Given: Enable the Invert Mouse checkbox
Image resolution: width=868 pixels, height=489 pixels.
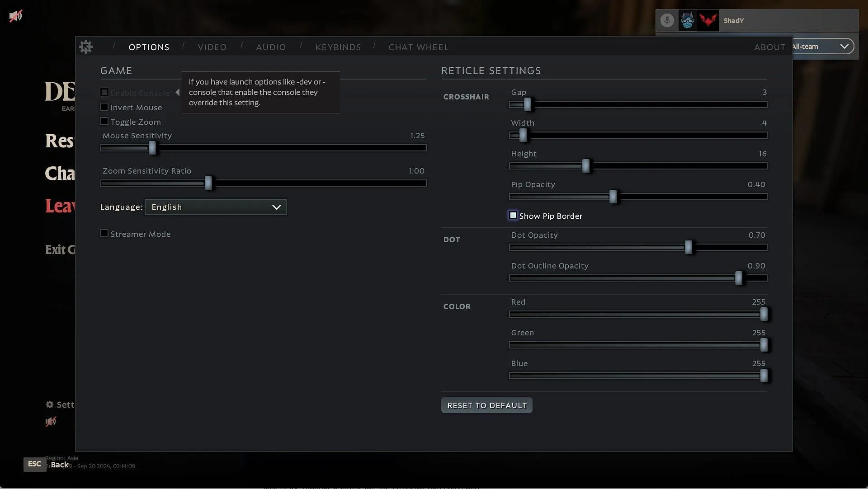Looking at the screenshot, I should [x=104, y=107].
